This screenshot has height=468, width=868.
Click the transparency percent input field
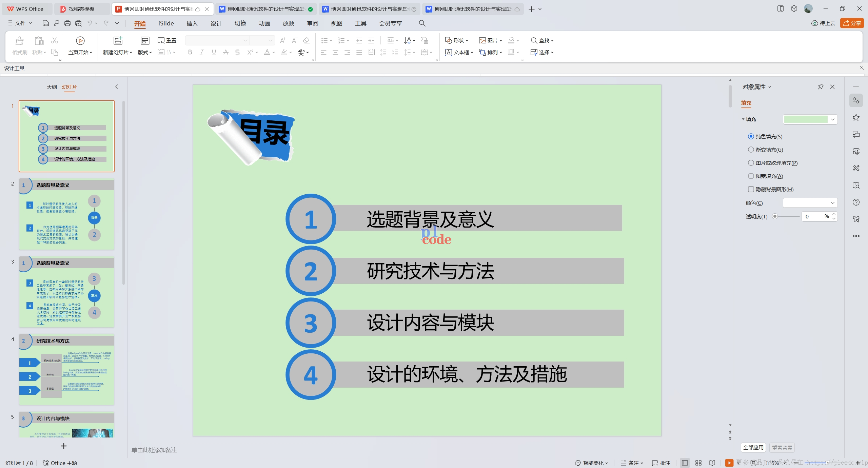tap(815, 216)
